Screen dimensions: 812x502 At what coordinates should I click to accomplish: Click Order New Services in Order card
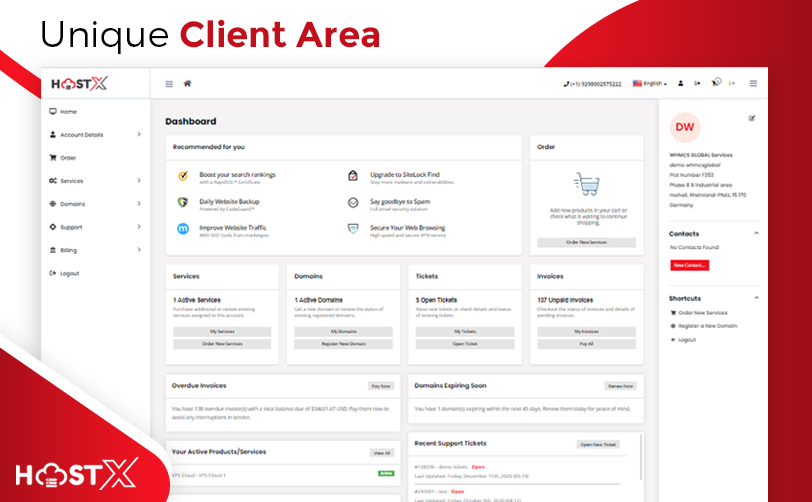tap(586, 242)
